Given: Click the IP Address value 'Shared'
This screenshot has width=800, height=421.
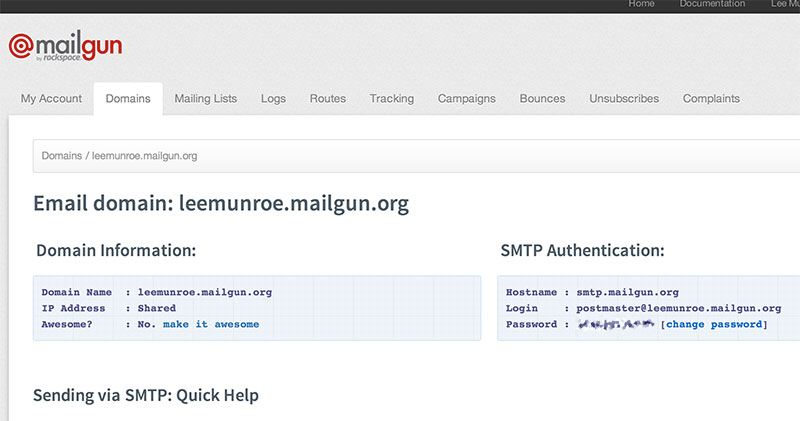Looking at the screenshot, I should (157, 308).
